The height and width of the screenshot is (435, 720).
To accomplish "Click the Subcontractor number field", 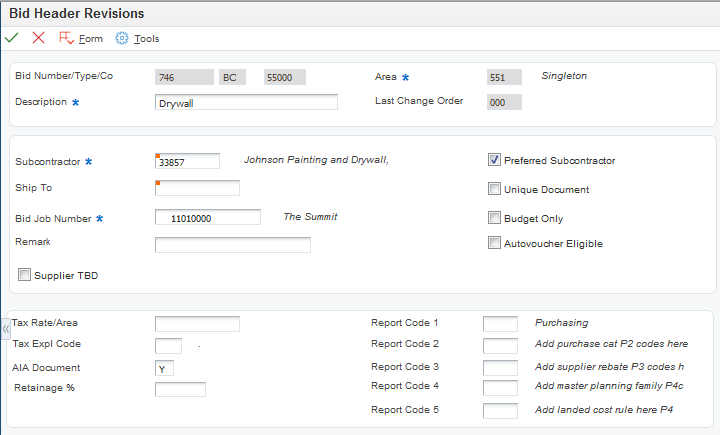I will pos(188,161).
